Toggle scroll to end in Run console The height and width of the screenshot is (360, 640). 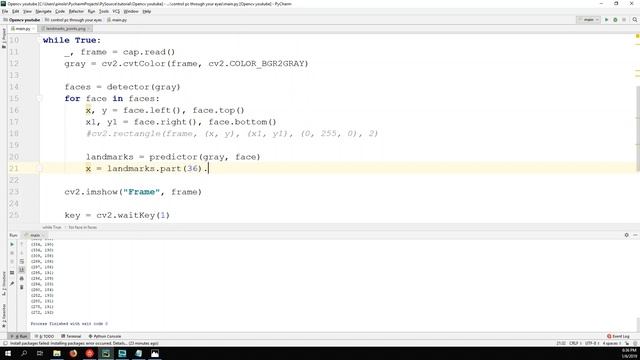(22, 270)
